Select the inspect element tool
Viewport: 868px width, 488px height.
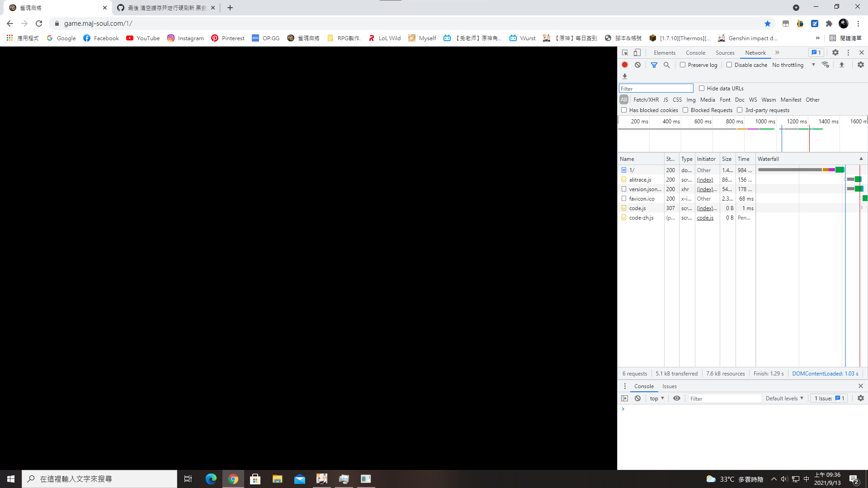coord(624,52)
